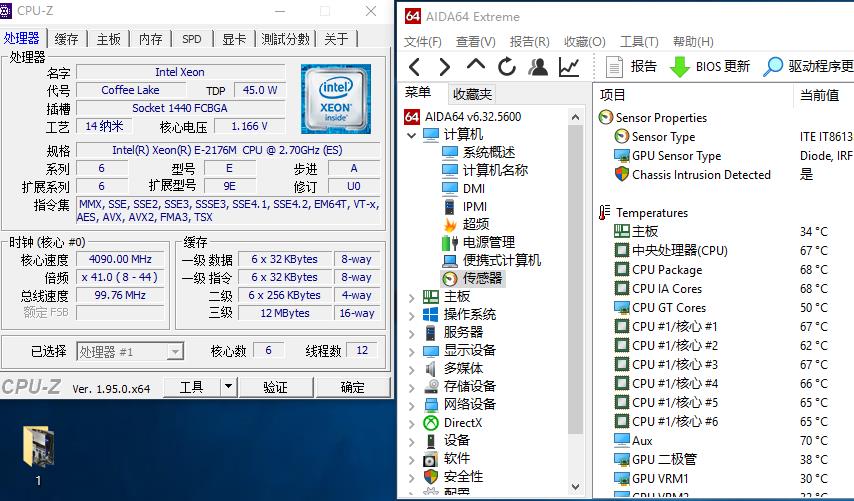Click the up-level arrow in AIDA64 toolbar
The height and width of the screenshot is (501, 854).
[475, 65]
